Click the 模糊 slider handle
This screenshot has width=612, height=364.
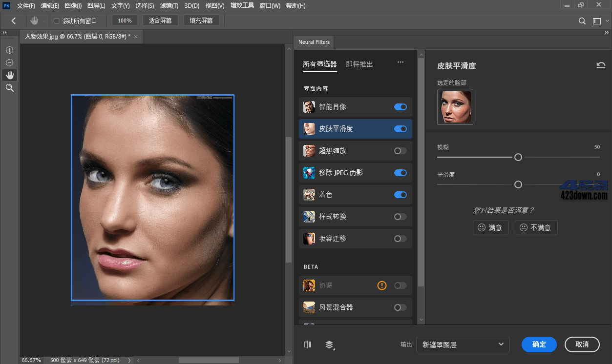coord(518,157)
